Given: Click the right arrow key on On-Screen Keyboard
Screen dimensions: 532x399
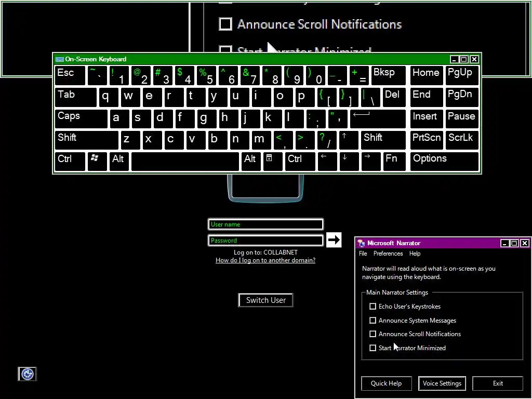Looking at the screenshot, I should tap(371, 162).
